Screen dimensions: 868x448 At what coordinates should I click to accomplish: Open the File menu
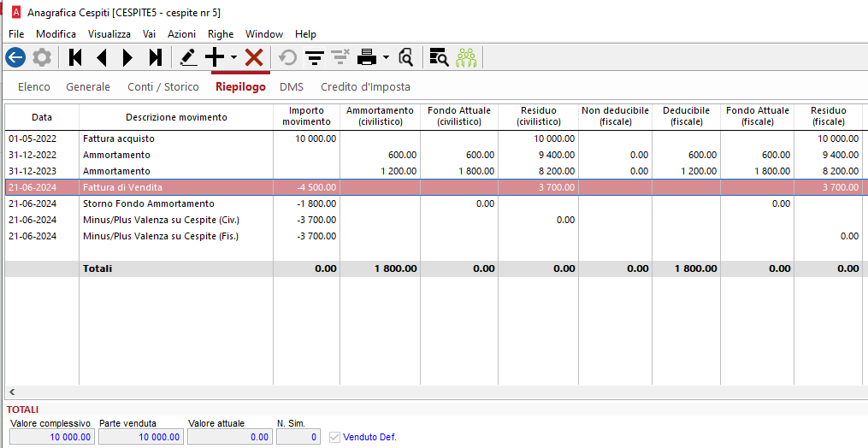[16, 34]
